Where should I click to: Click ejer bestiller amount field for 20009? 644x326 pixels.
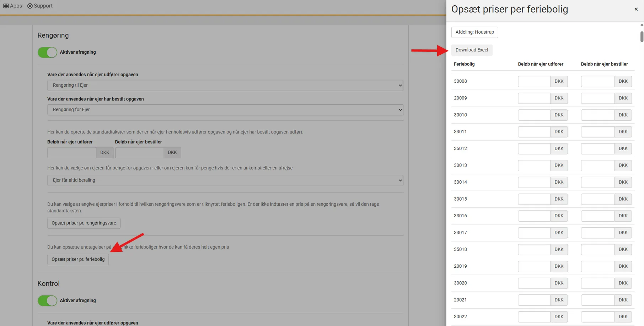(597, 98)
